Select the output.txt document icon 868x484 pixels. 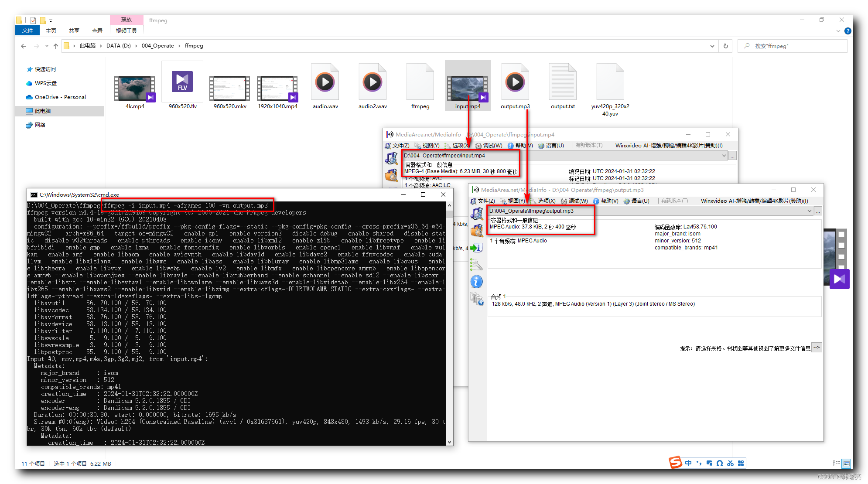coord(563,82)
